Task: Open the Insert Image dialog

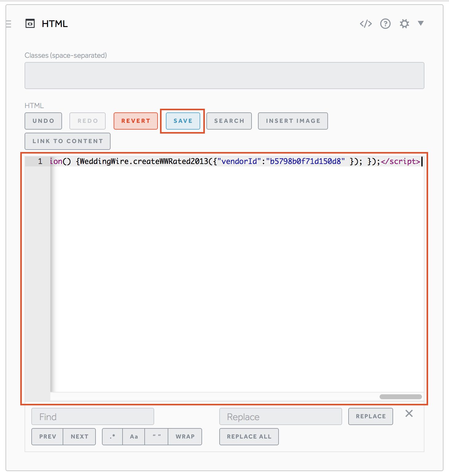Action: 293,121
